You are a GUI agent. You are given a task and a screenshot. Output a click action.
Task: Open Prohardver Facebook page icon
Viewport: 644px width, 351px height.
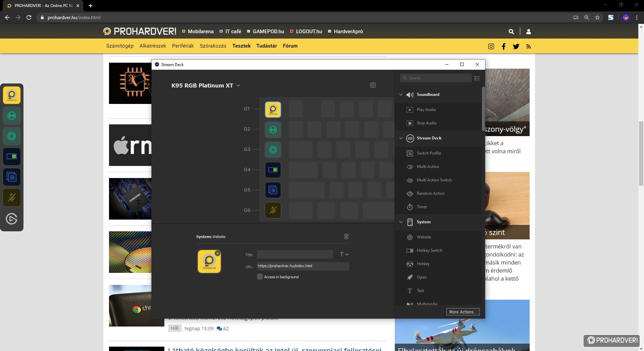503,46
